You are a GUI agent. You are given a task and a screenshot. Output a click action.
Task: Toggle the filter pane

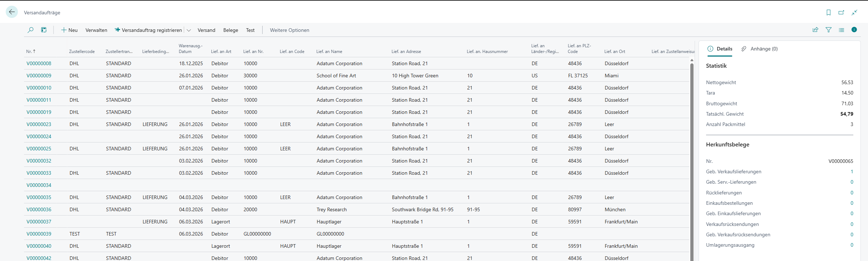[x=828, y=30]
